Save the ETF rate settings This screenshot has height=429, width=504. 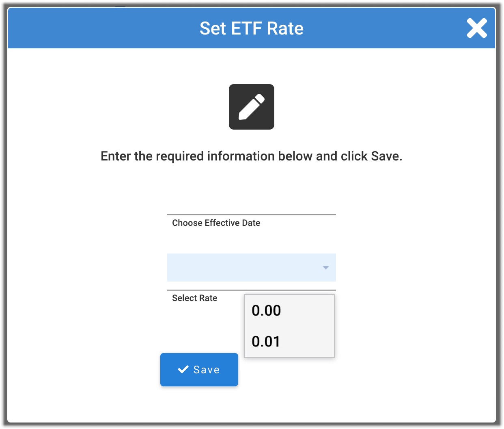pos(199,370)
